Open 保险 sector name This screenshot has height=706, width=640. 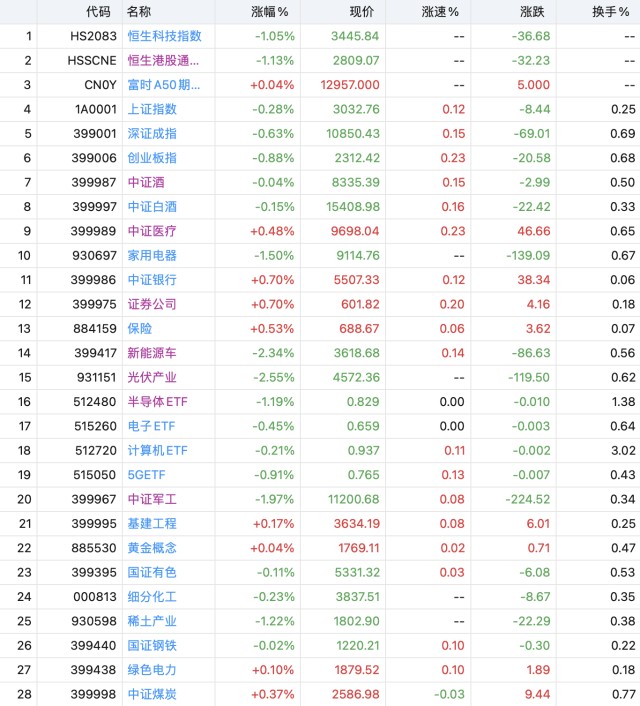pos(140,328)
